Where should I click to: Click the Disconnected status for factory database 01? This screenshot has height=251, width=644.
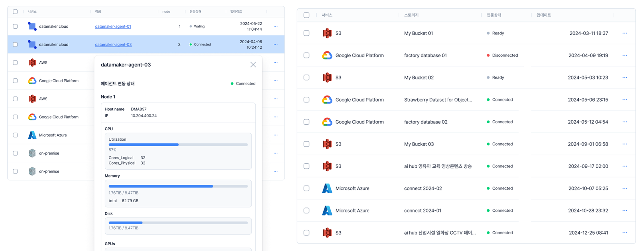coord(502,55)
